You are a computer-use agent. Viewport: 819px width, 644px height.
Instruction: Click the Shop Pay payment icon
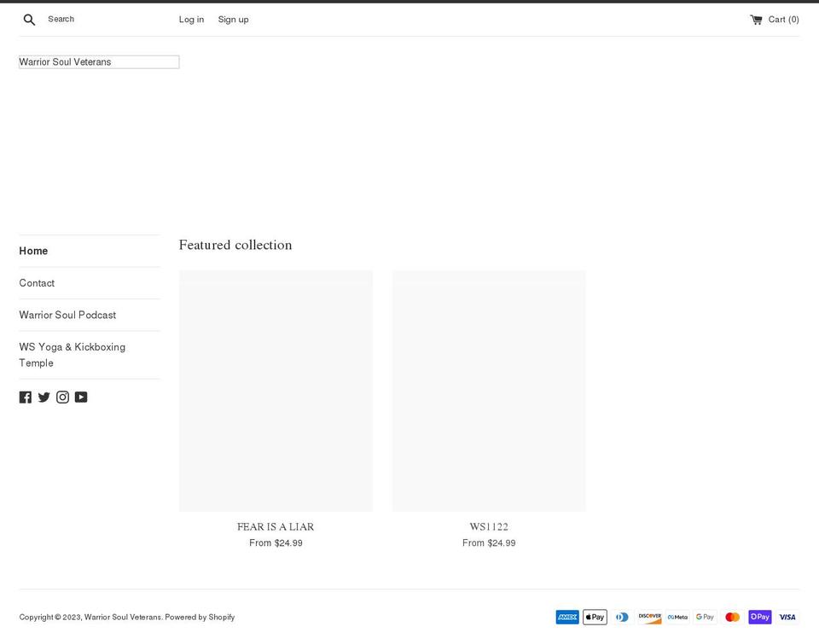tap(760, 617)
